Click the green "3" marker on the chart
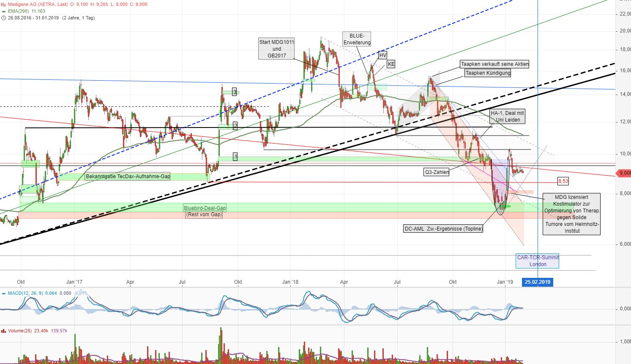Viewport: 631px width, 364px height. click(234, 92)
